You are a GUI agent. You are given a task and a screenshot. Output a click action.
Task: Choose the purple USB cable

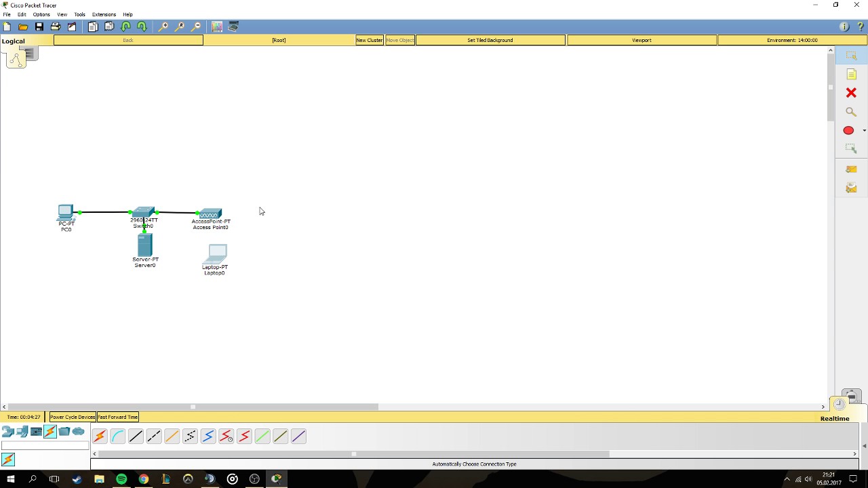coord(298,436)
